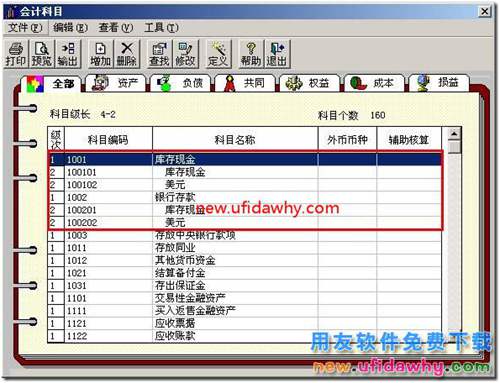Image resolution: width=500 pixels, height=383 pixels.
Task: Open the 文件(F) menu
Action: [25, 28]
